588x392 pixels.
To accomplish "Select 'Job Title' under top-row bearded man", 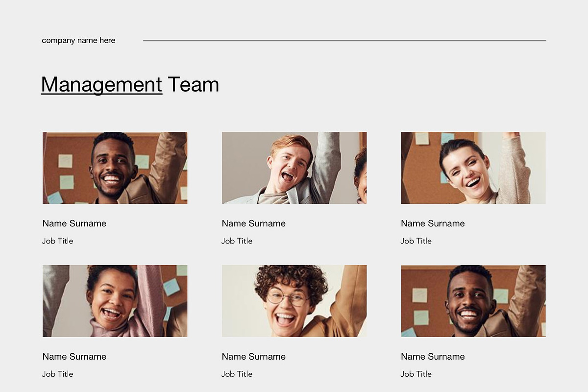I will point(58,241).
